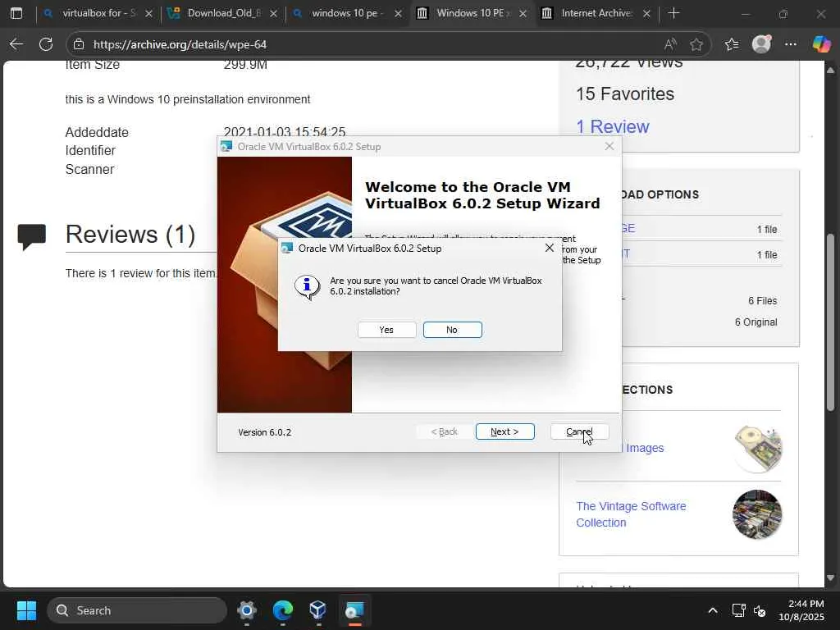
Task: Click the '6 Original' entry
Action: click(756, 322)
